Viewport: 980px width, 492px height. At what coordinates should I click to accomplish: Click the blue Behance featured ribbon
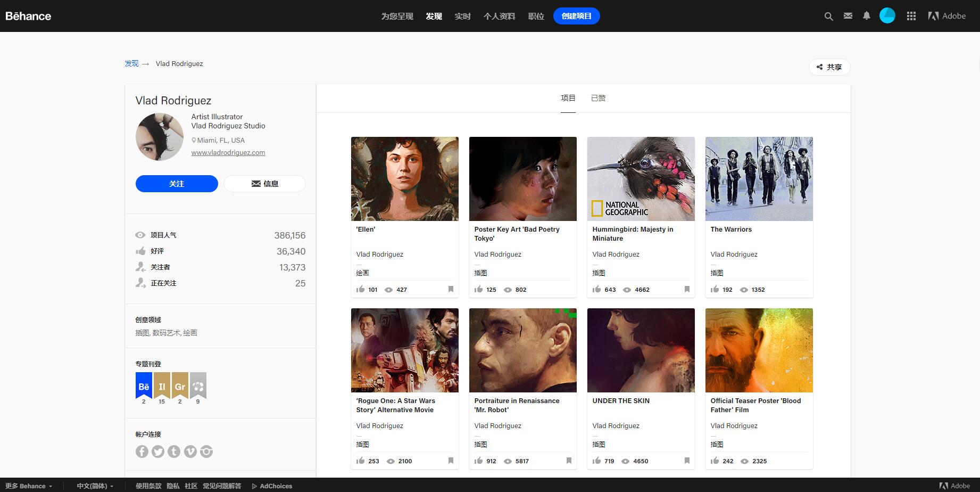pyautogui.click(x=144, y=386)
